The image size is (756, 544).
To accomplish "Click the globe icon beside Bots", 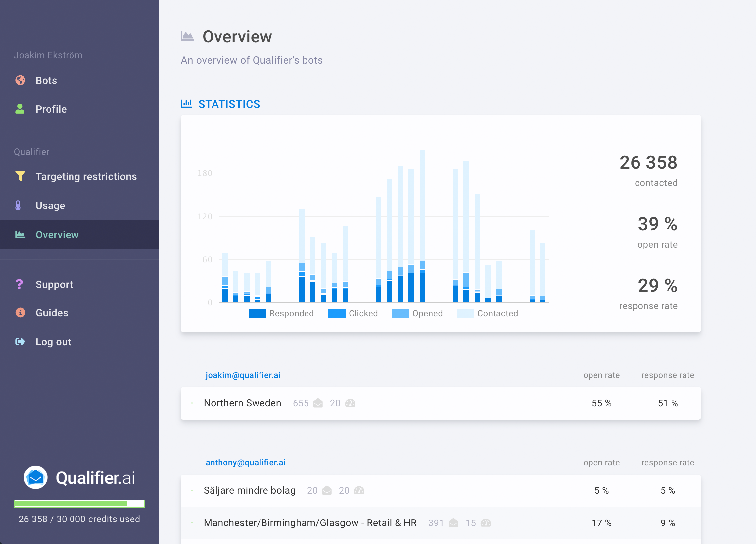I will [20, 80].
